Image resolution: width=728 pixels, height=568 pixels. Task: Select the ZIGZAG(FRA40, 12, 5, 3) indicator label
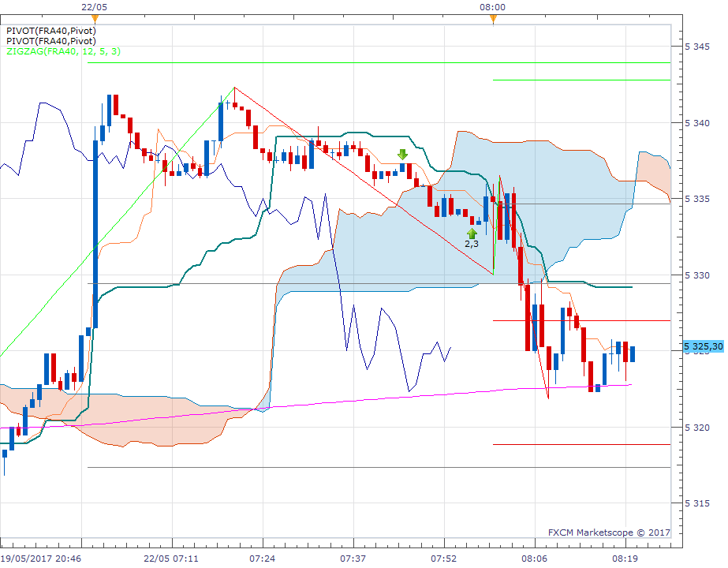coord(64,51)
